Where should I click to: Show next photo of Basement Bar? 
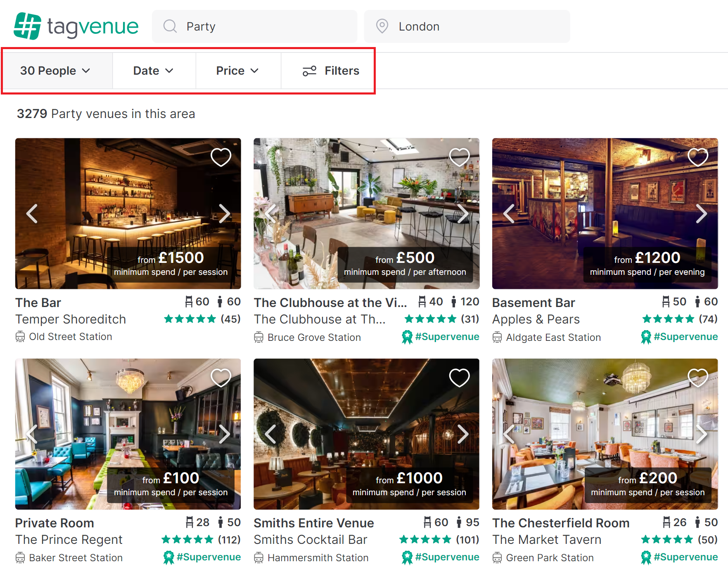coord(701,213)
